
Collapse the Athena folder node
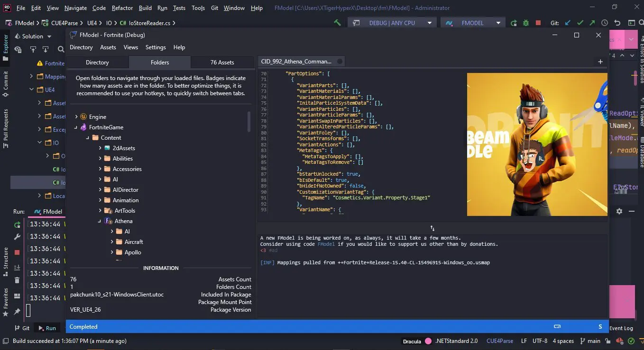[100, 221]
